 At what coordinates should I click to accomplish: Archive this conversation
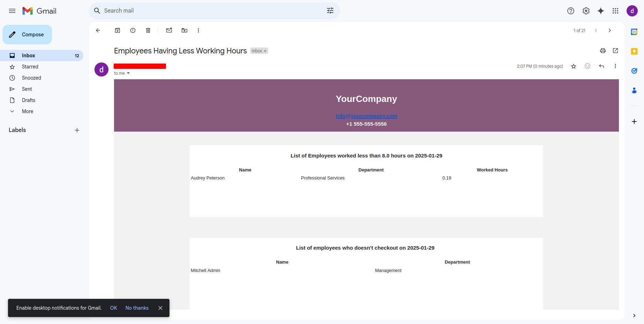(118, 30)
